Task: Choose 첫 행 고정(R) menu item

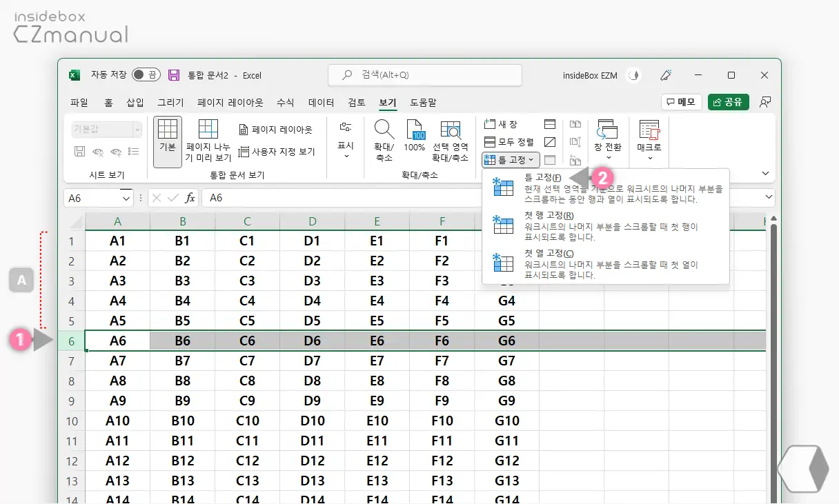Action: 606,226
